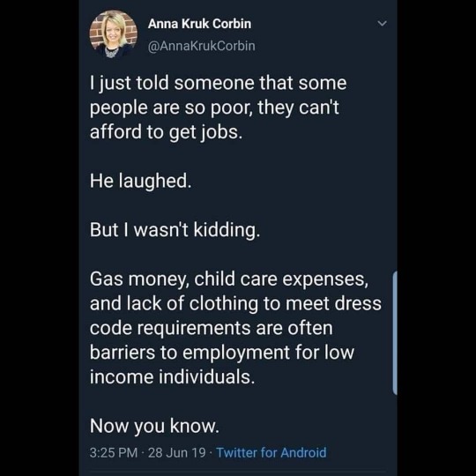Tap the line 'and lack of clothing to meet dress'

point(235,303)
